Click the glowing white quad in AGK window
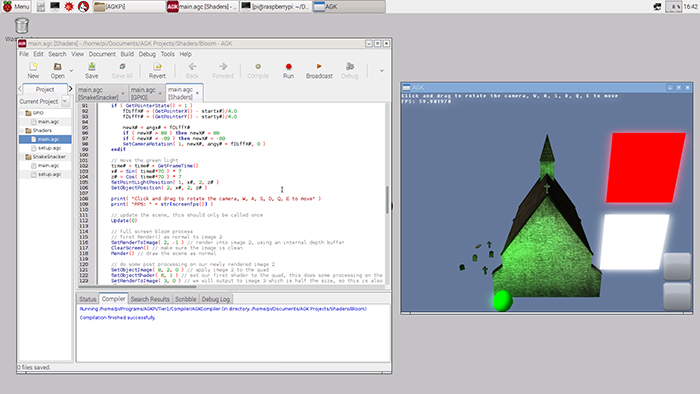Viewport: 700px width, 394px height. (x=635, y=241)
